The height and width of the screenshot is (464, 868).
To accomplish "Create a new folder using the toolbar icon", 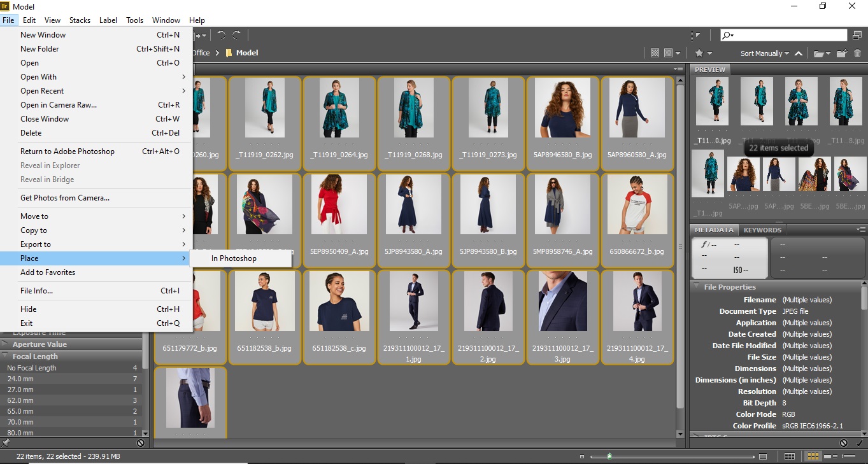I will click(x=841, y=53).
